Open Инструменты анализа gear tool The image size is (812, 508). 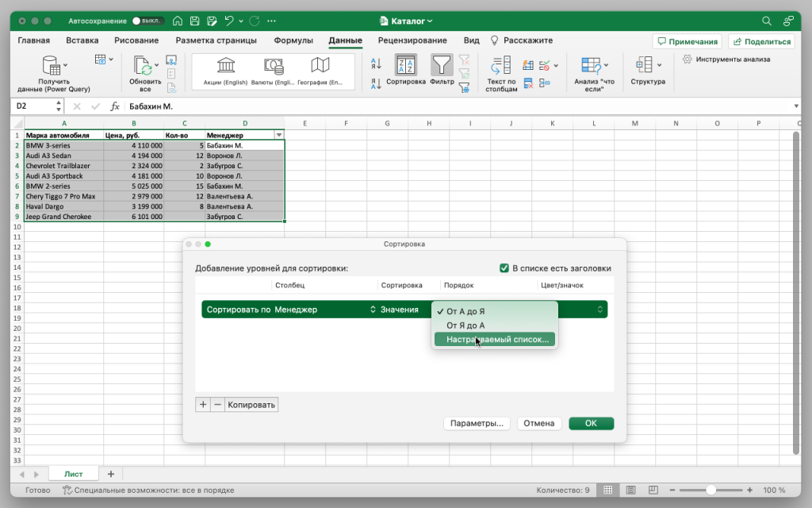coord(726,59)
